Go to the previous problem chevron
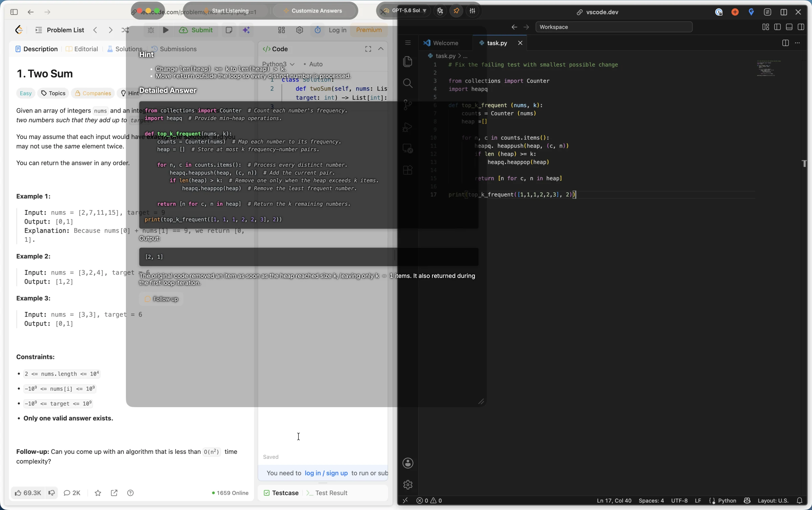 point(95,30)
